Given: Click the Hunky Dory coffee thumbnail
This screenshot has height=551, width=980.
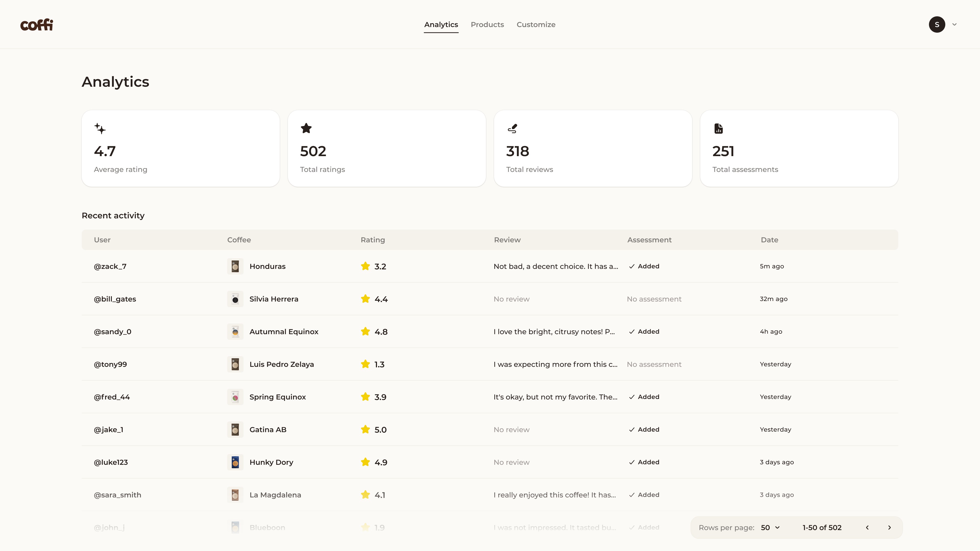Looking at the screenshot, I should click(x=235, y=462).
